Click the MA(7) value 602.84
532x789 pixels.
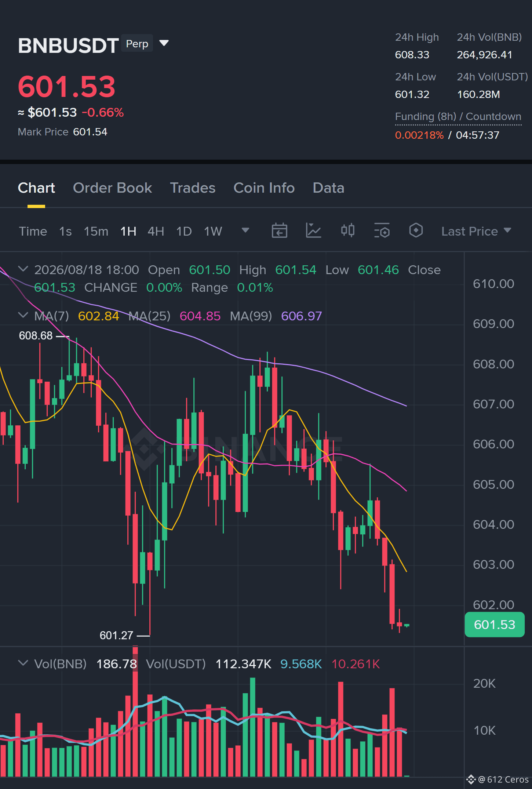click(98, 316)
